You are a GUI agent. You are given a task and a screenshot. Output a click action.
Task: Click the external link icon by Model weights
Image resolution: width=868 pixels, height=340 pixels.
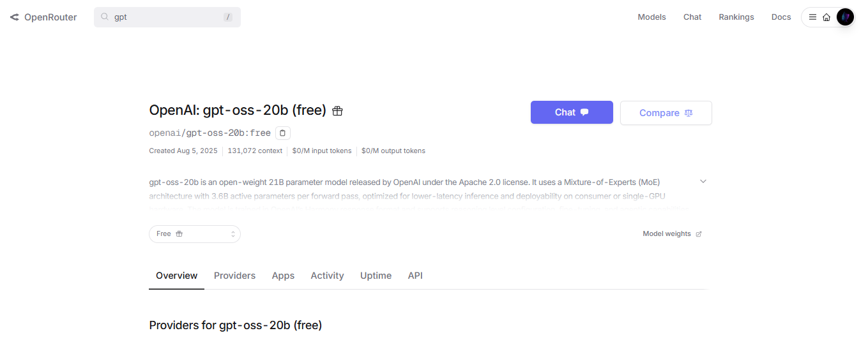tap(699, 234)
